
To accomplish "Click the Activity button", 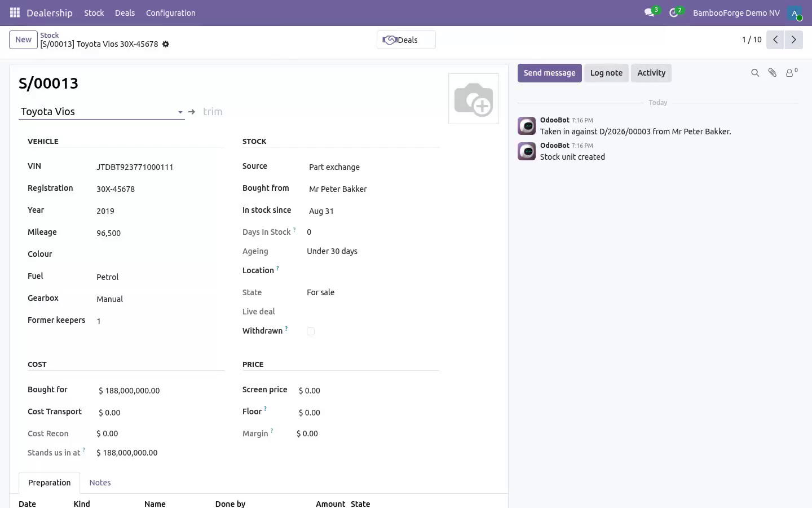I will (651, 73).
